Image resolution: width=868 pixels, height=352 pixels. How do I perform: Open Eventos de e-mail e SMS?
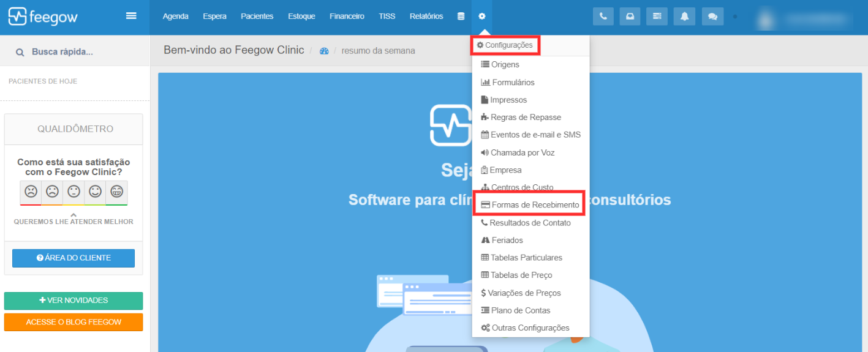point(531,135)
